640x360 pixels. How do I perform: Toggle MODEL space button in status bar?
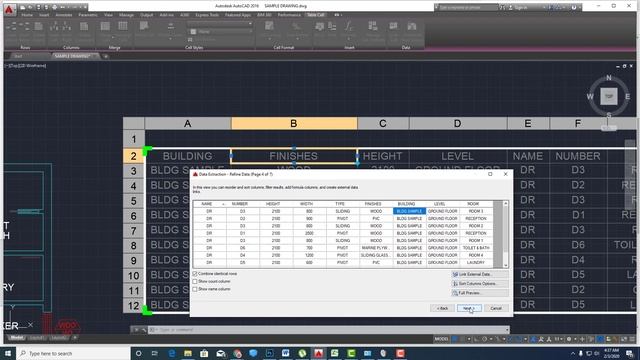point(441,339)
